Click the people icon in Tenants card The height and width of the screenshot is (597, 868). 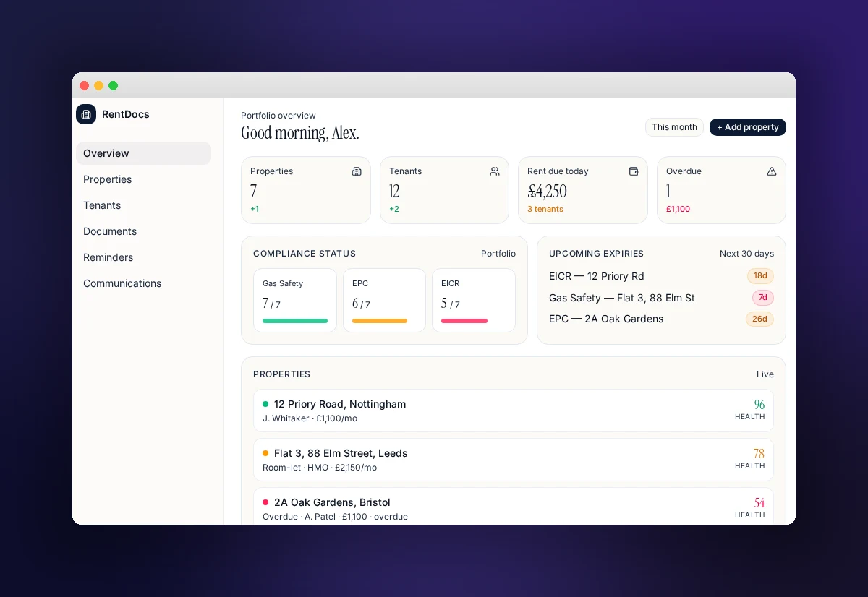click(495, 171)
